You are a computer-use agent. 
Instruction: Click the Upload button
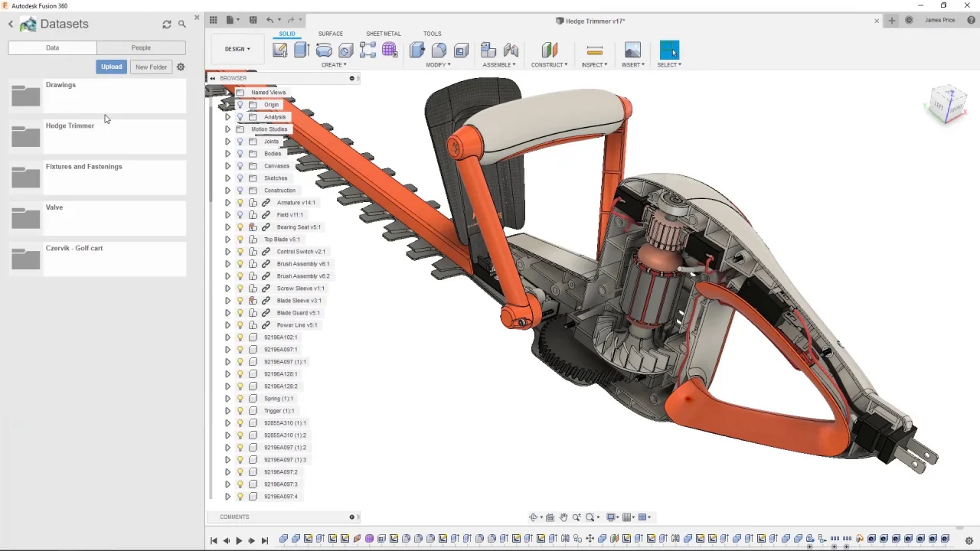111,67
